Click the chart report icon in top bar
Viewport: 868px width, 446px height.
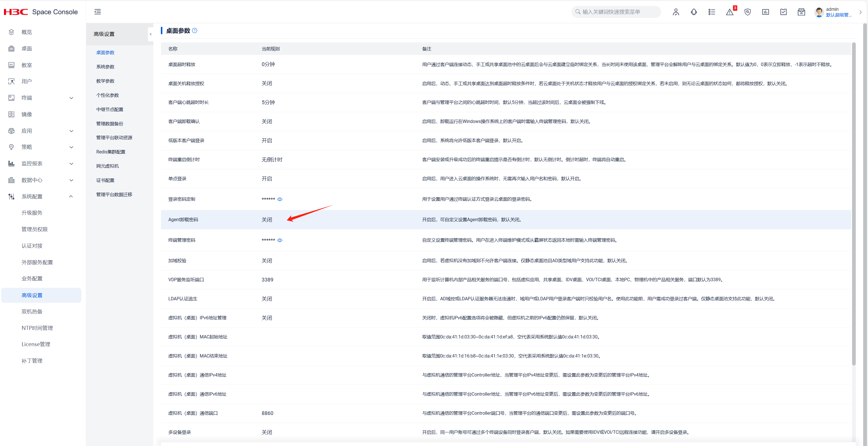pyautogui.click(x=765, y=12)
